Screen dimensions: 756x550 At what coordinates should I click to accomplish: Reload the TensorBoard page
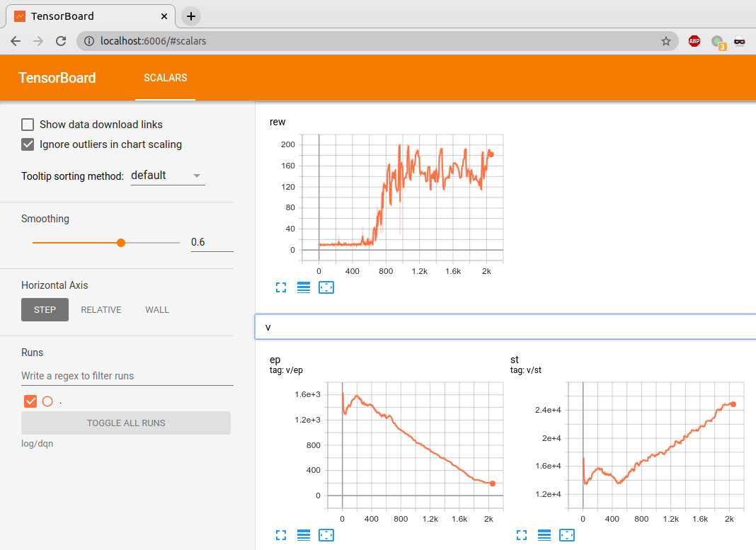coord(61,41)
